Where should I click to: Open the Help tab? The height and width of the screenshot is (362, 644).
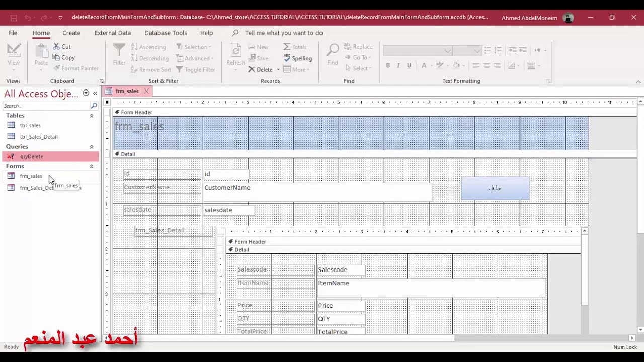tap(206, 33)
